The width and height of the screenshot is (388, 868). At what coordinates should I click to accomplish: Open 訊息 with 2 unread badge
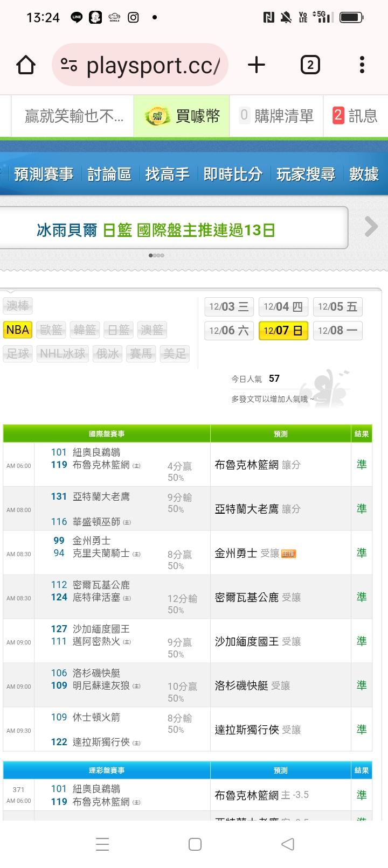pos(355,116)
